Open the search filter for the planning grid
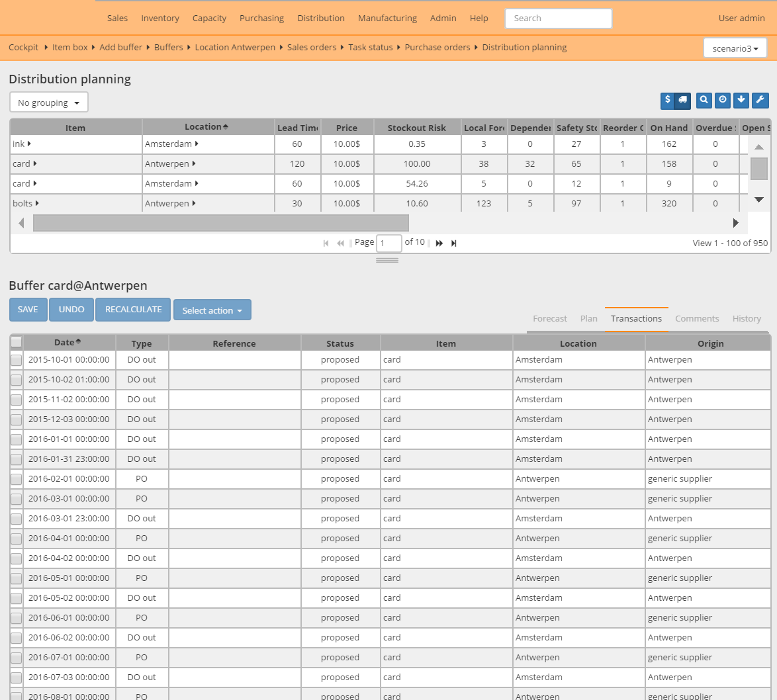Viewport: 777px width, 700px height. click(x=704, y=101)
